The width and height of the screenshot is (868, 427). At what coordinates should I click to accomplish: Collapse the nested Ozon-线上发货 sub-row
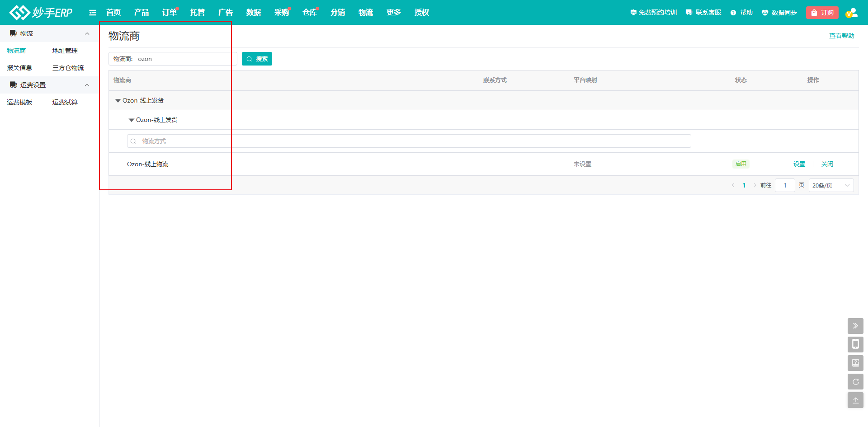(x=132, y=120)
